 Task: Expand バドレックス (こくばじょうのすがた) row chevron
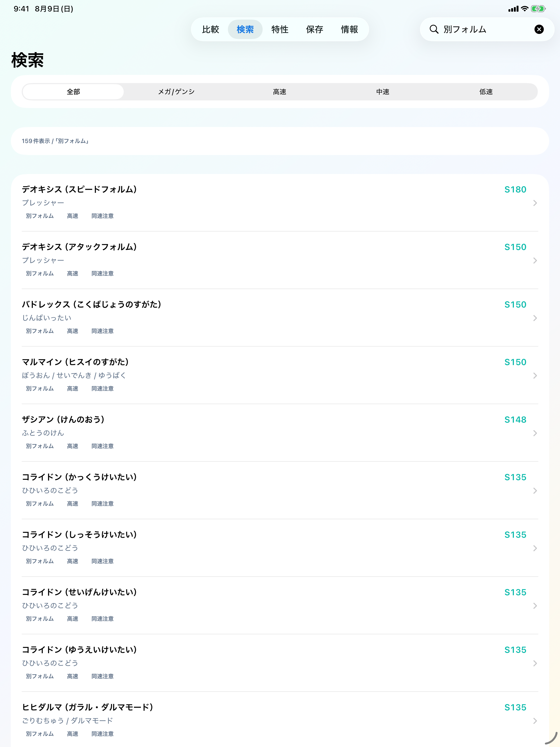click(x=535, y=318)
